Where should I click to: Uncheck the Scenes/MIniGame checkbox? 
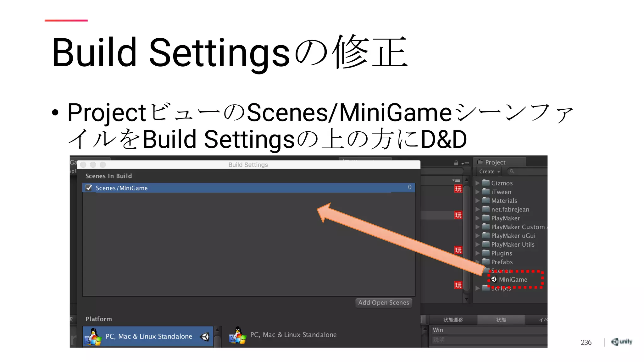(x=89, y=188)
